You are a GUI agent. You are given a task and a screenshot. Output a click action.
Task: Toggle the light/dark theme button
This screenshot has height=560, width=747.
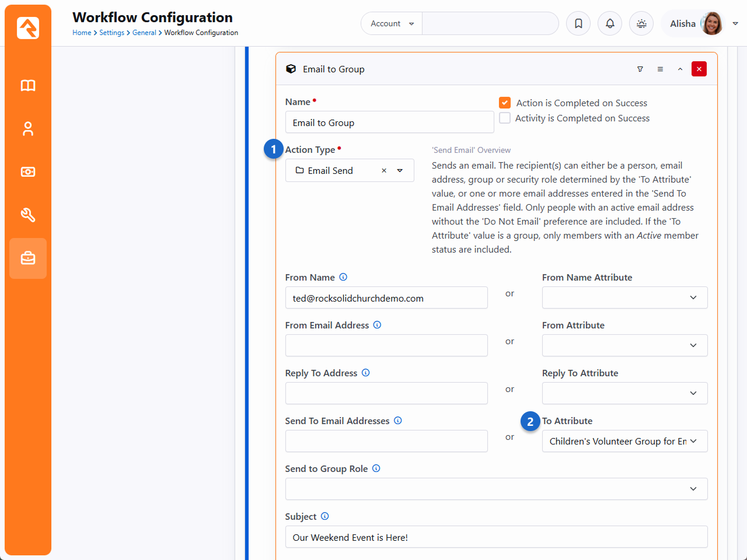coord(641,24)
